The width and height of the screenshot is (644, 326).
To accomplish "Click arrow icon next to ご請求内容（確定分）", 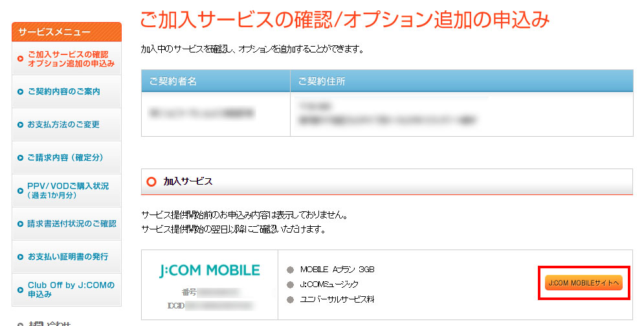I will pos(20,158).
